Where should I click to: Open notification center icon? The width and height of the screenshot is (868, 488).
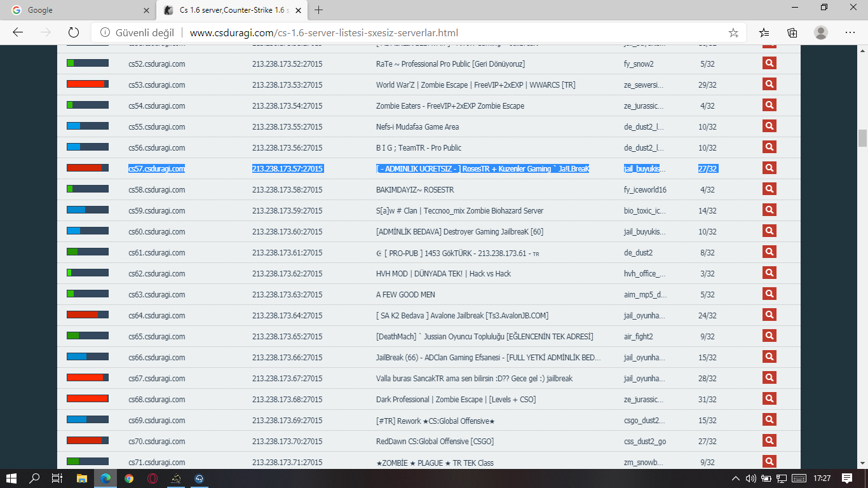(x=847, y=478)
